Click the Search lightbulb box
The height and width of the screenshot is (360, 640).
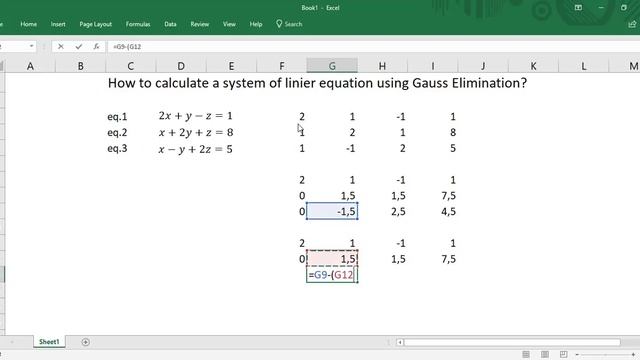point(289,24)
